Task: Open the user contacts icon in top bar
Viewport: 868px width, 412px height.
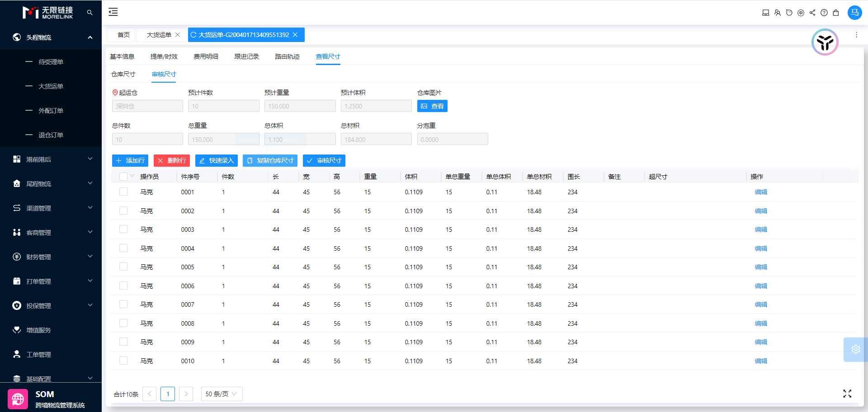Action: (x=777, y=13)
